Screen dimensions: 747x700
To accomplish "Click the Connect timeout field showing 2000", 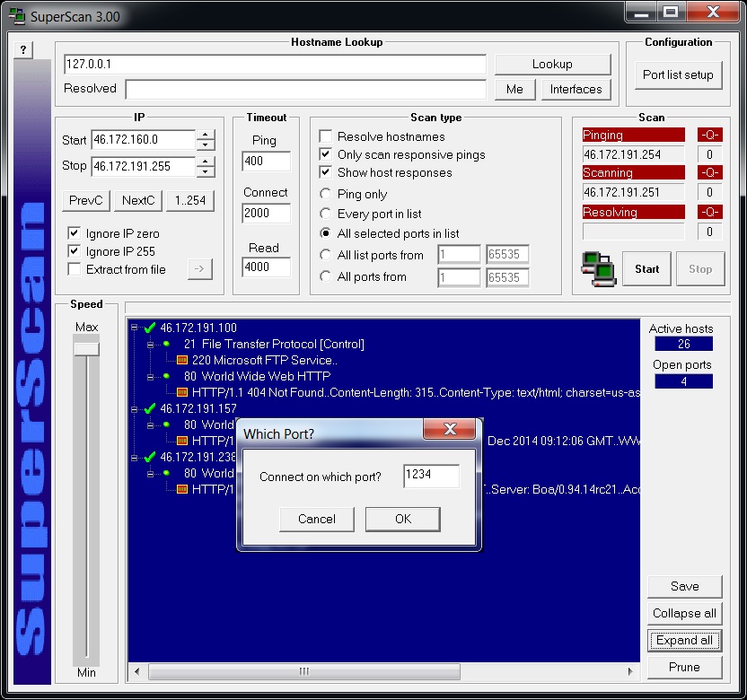I will 266,214.
